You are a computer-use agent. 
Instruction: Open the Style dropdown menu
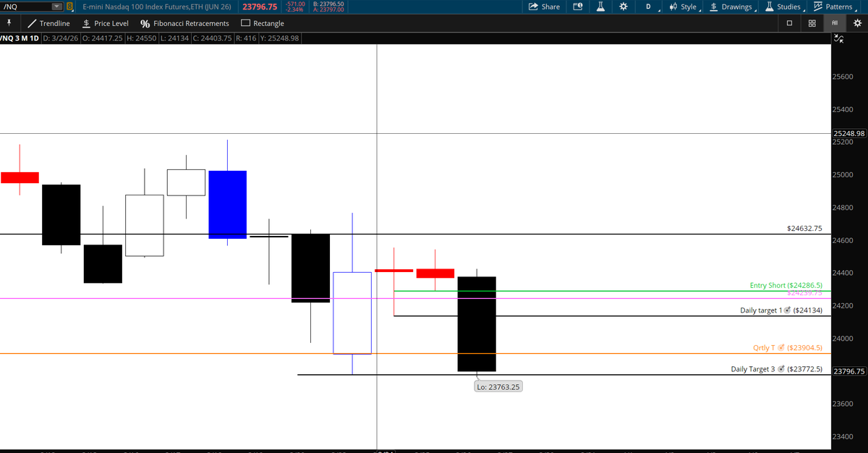[x=684, y=7]
